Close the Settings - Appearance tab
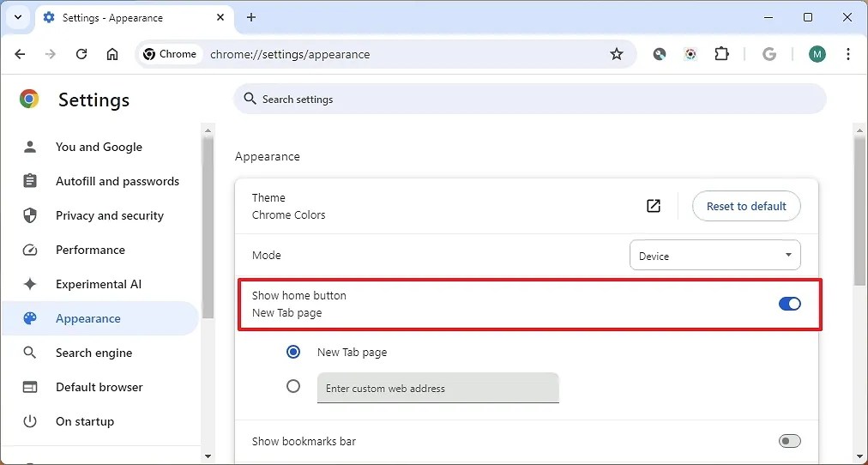Screen dimensions: 868x465 pos(220,18)
